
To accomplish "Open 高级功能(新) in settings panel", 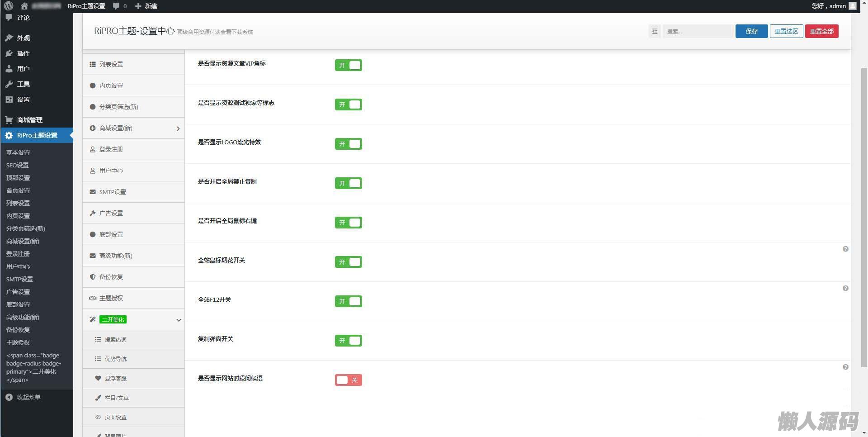I will (133, 256).
